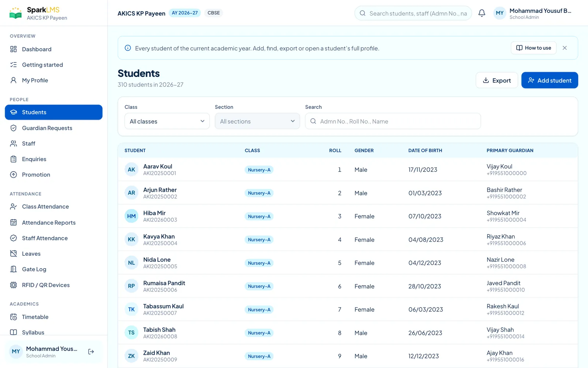Image resolution: width=588 pixels, height=368 pixels.
Task: Select Students in the People section
Action: point(54,112)
